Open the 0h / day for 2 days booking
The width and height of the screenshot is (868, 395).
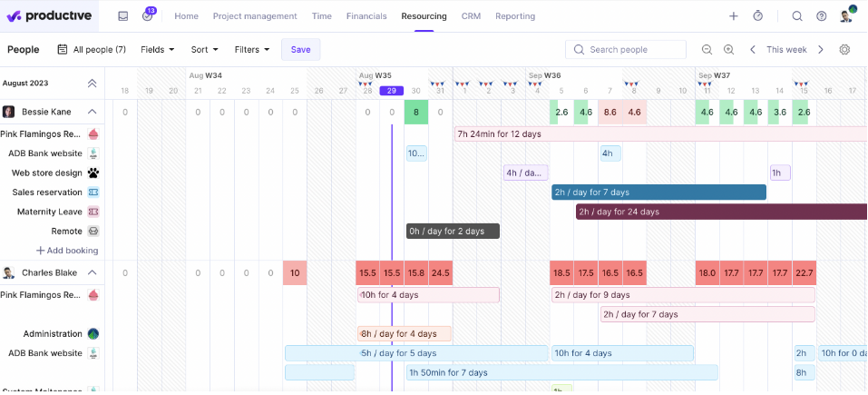pyautogui.click(x=453, y=231)
